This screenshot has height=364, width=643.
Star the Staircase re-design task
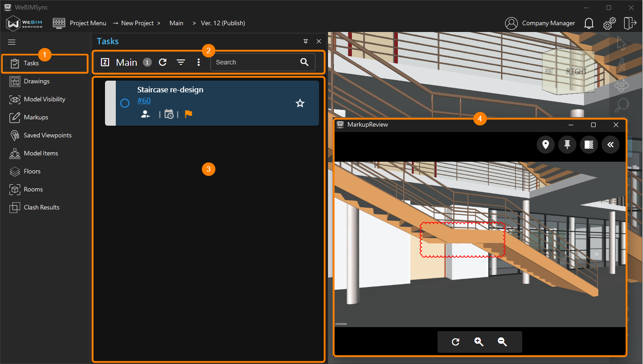click(x=300, y=103)
